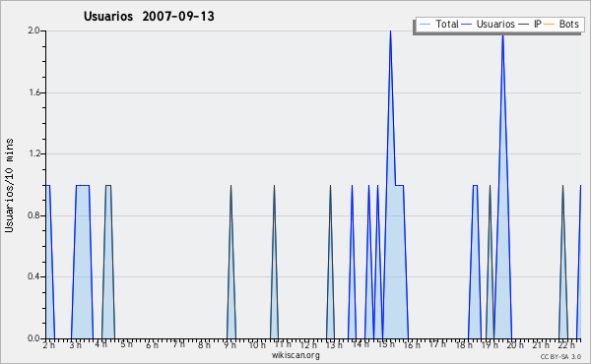Click the Usuarios legend entry
The image size is (591, 364).
[x=489, y=24]
